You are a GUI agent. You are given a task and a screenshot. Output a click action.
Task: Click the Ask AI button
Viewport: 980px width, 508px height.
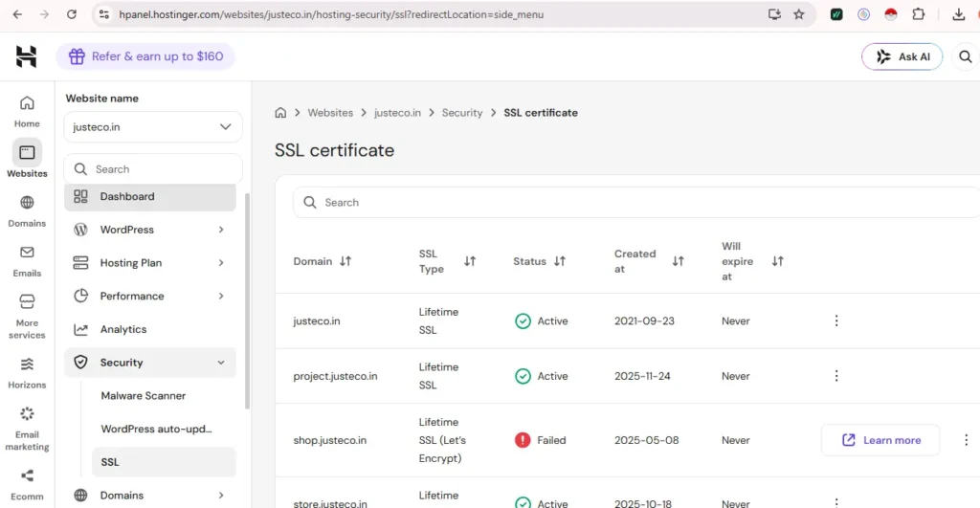tap(902, 56)
